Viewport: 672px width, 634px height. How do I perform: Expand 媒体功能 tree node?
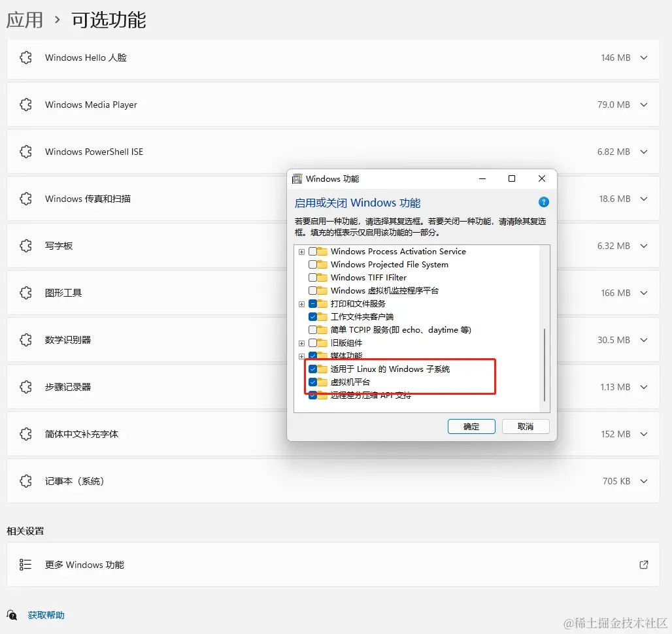[302, 356]
